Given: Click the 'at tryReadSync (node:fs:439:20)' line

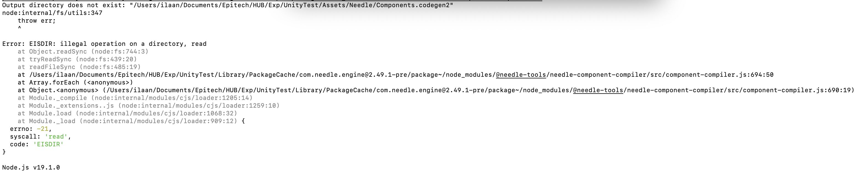Looking at the screenshot, I should 77,59.
